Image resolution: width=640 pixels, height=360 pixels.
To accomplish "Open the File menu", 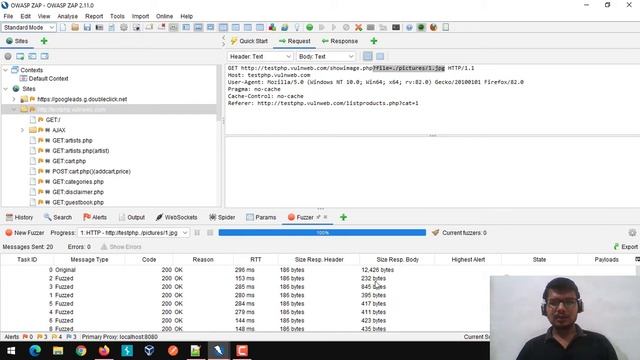I will [8, 16].
